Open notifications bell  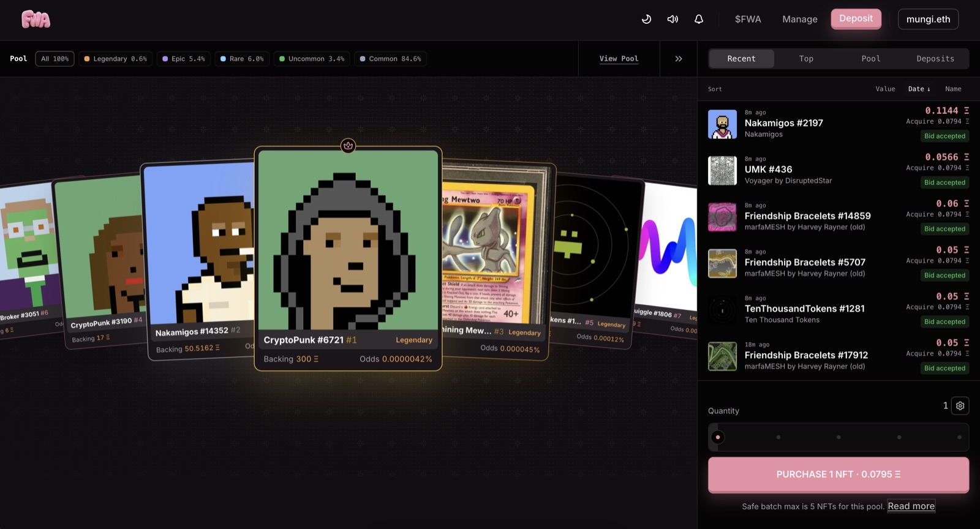[699, 19]
